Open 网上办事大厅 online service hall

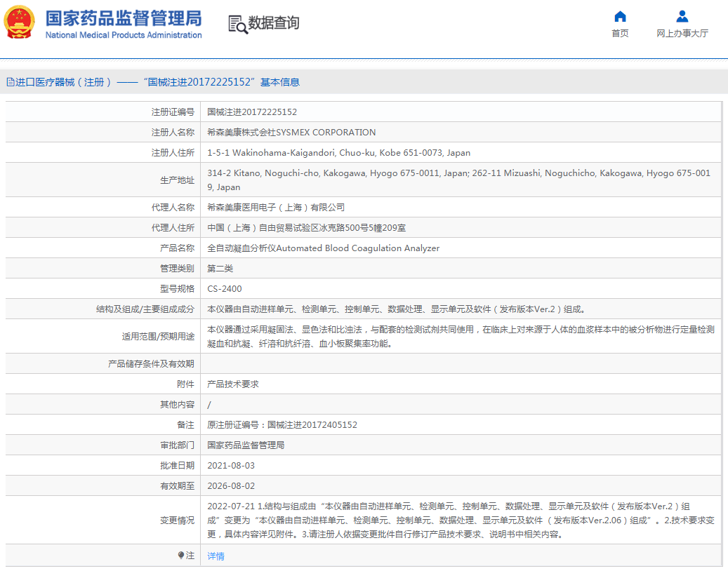(682, 34)
